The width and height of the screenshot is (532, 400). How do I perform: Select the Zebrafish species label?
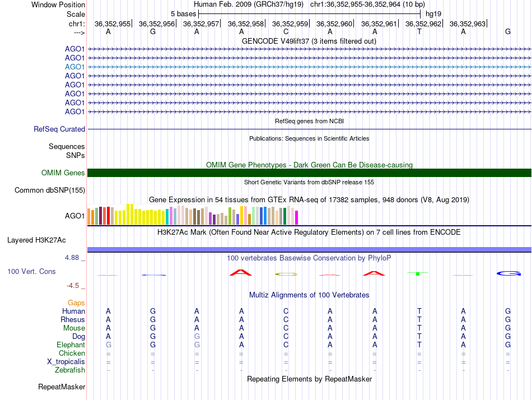click(x=70, y=370)
